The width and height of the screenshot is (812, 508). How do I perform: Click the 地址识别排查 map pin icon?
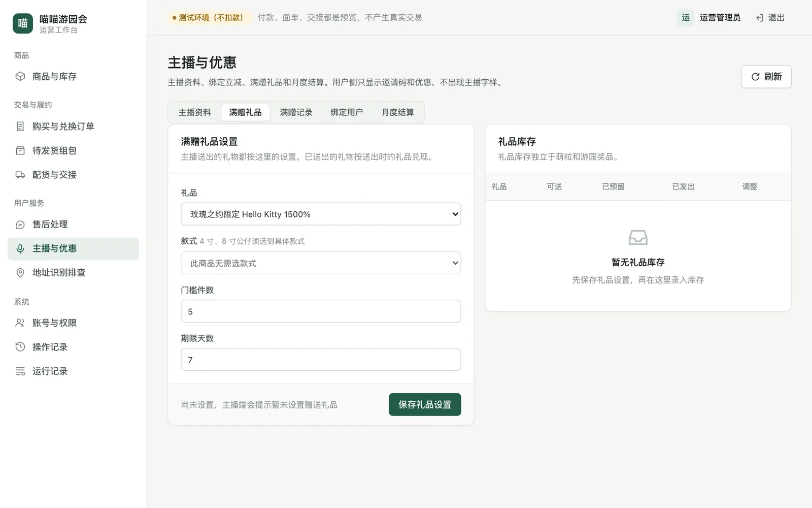[x=20, y=273]
